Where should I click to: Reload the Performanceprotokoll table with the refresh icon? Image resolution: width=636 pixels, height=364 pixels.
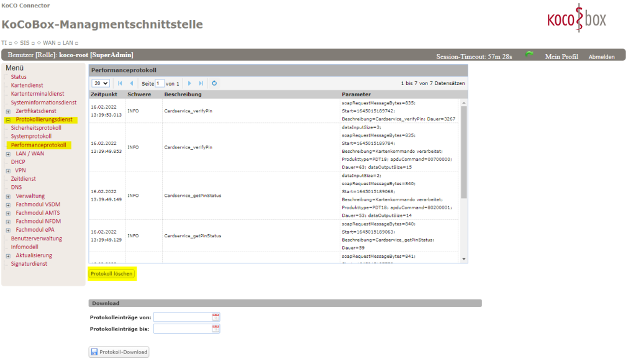(x=214, y=83)
